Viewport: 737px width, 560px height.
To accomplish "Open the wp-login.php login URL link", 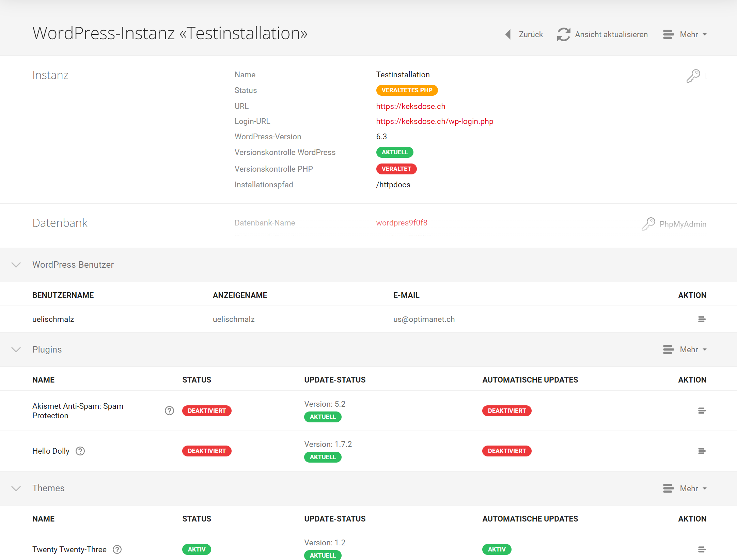I will [435, 121].
